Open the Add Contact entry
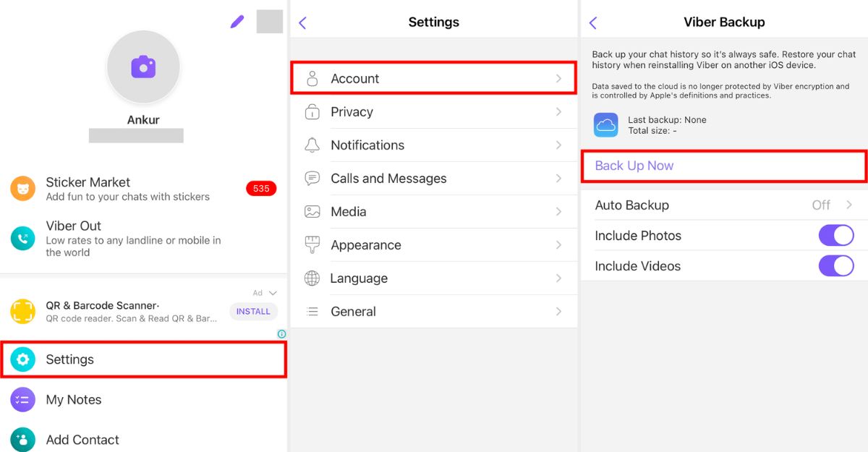 point(143,439)
